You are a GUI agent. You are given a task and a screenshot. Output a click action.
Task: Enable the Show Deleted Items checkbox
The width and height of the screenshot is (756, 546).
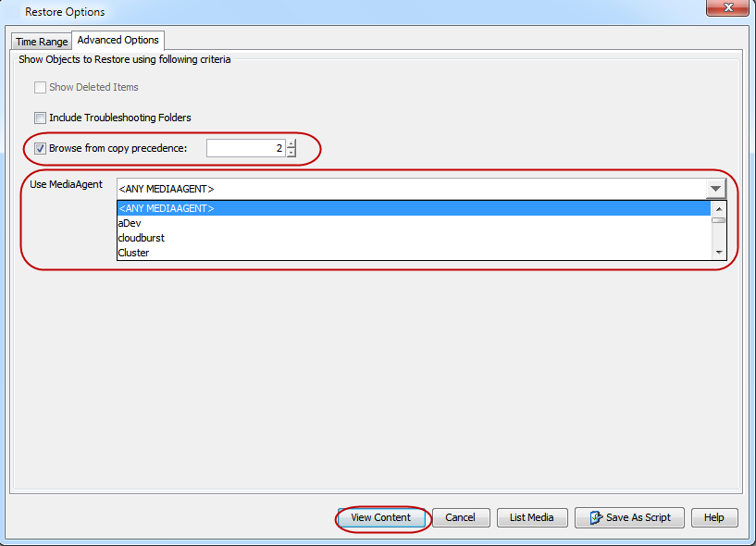(x=40, y=87)
